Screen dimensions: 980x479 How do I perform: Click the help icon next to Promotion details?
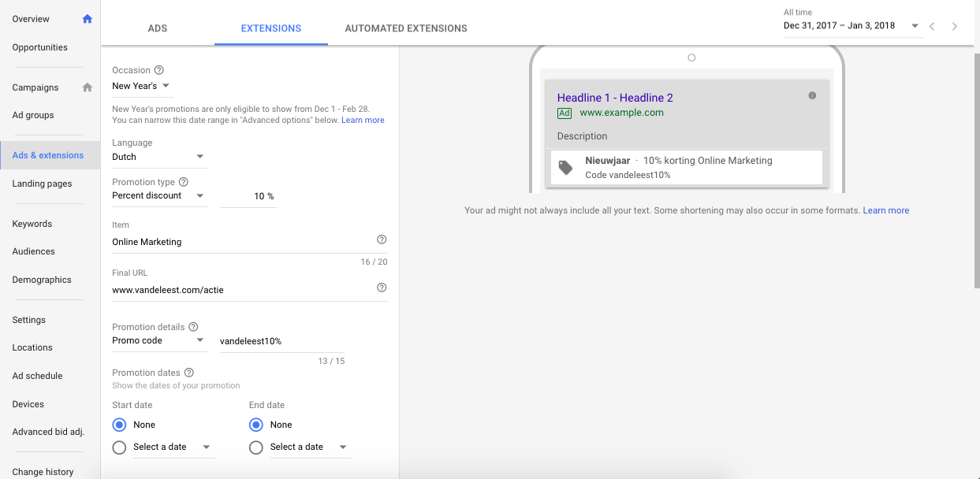tap(193, 327)
